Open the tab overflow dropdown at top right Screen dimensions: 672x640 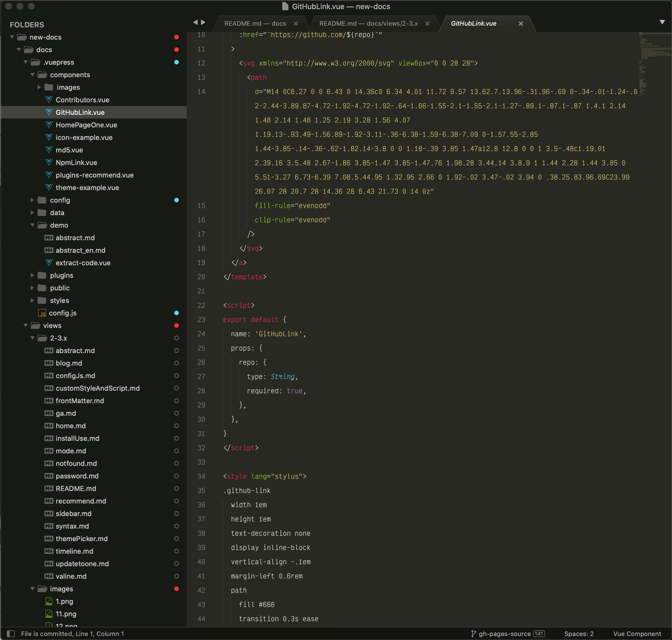[662, 22]
